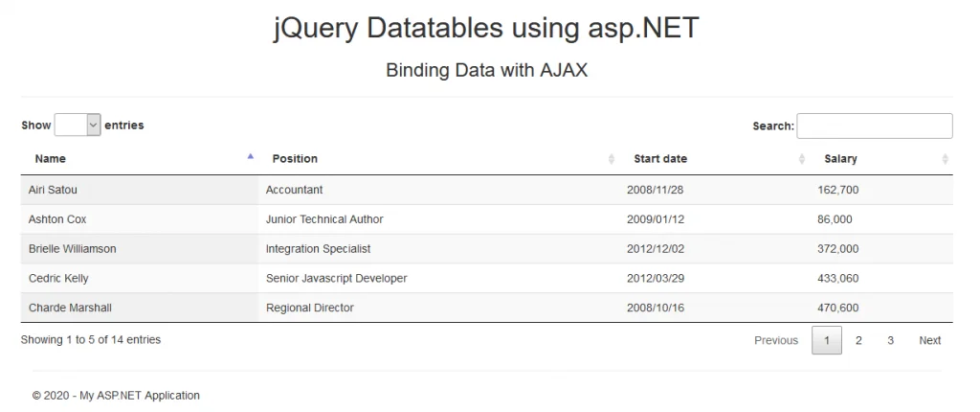This screenshot has height=412, width=980.
Task: Jump to page 2 of results
Action: click(x=858, y=340)
